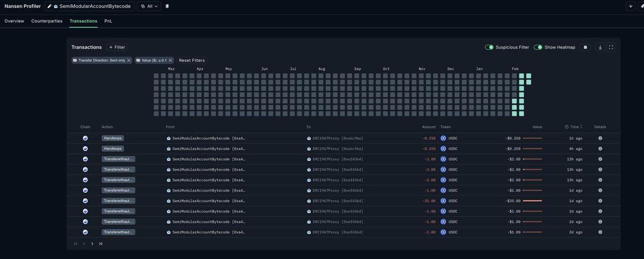Image resolution: width=644 pixels, height=259 pixels.
Task: Open details icon for the -$35.00 transaction
Action: click(600, 201)
